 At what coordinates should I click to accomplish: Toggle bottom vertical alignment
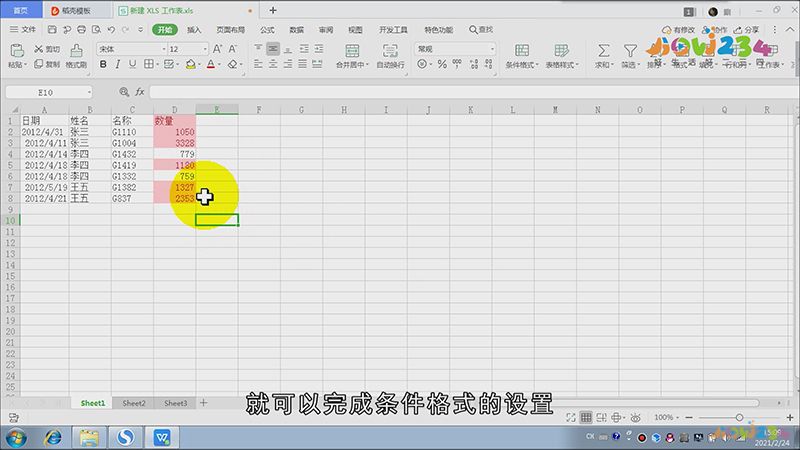tap(288, 49)
